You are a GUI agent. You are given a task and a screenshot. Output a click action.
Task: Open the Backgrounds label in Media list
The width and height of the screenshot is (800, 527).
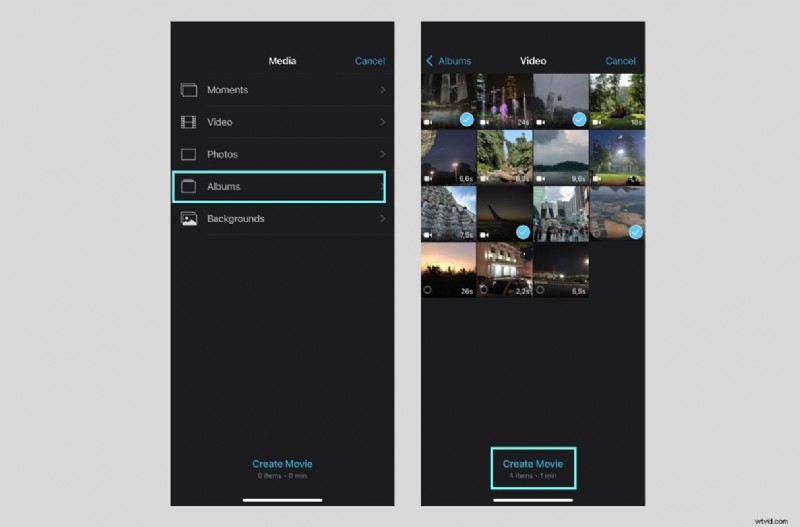(236, 219)
